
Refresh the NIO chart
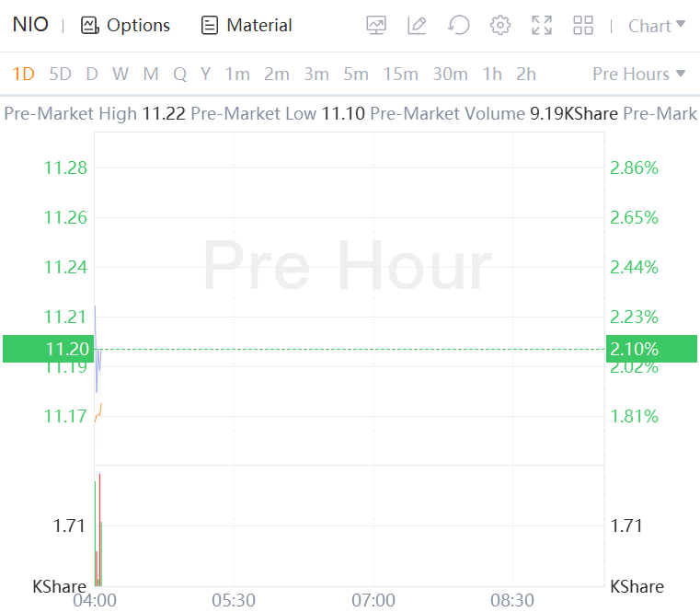coord(458,26)
